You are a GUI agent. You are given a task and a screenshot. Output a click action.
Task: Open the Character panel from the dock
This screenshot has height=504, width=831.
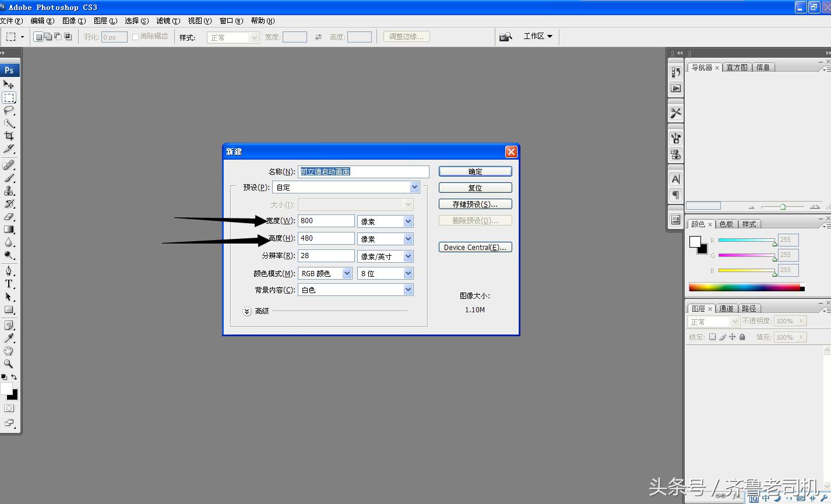675,179
